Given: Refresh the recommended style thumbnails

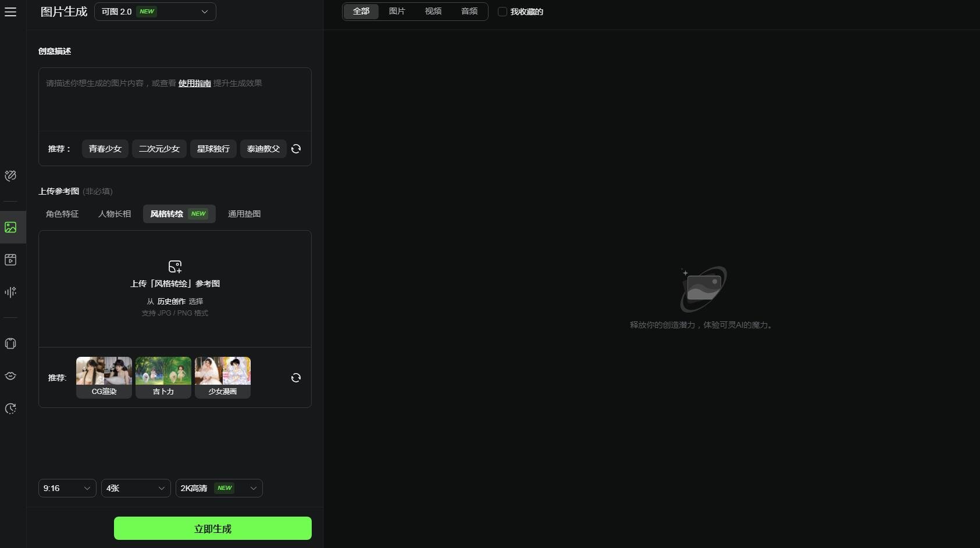Looking at the screenshot, I should tap(296, 378).
